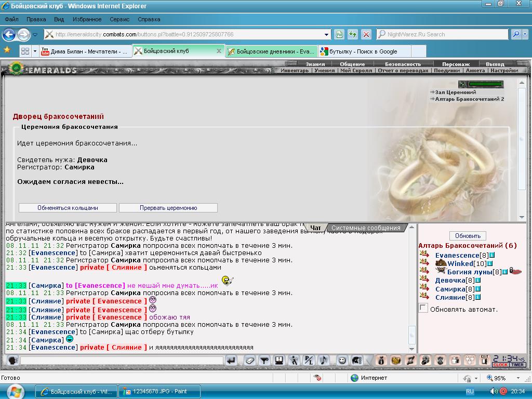The width and height of the screenshot is (532, 399).
Task: Click the P/L icon in chat toolbar
Action: 309,361
